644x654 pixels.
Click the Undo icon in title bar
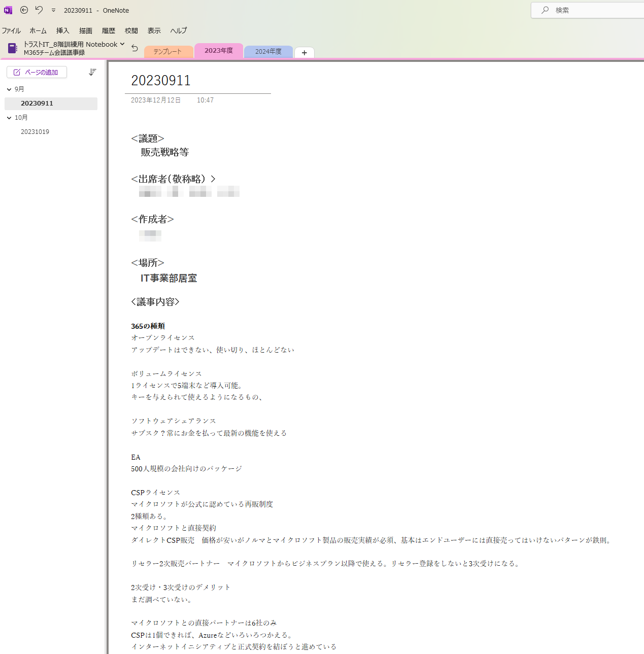[x=39, y=10]
